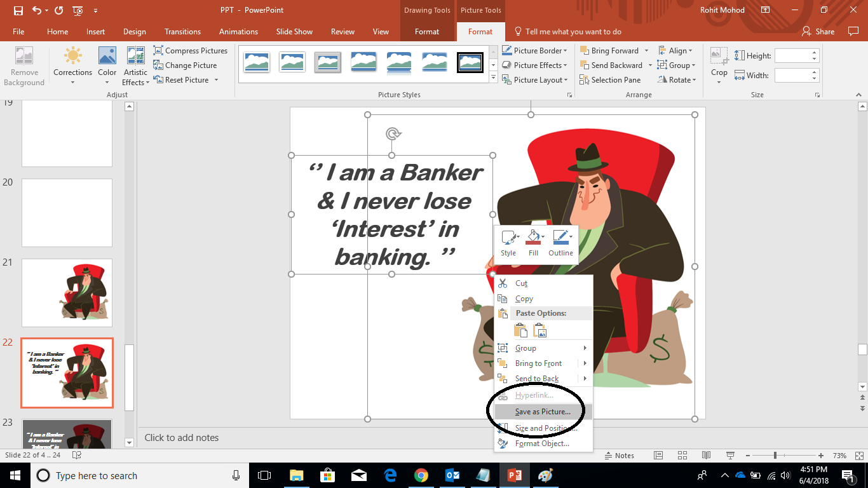
Task: Switch to the Transitions tab
Action: [x=182, y=32]
